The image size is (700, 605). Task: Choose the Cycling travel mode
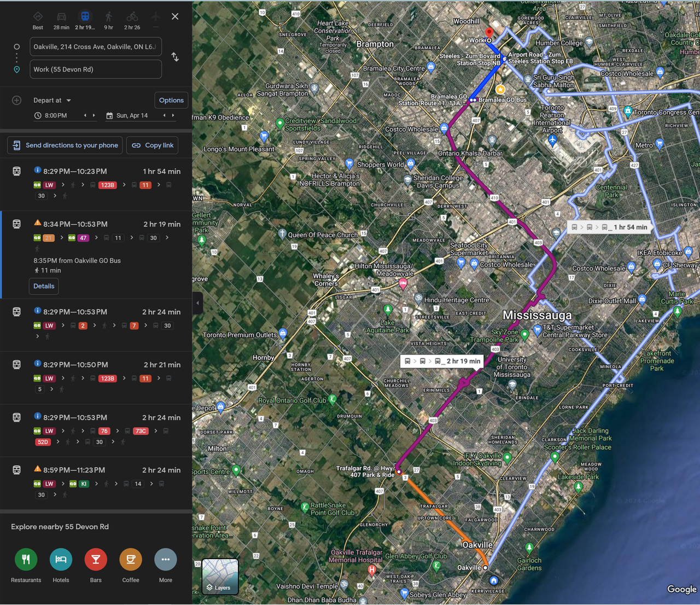[132, 17]
